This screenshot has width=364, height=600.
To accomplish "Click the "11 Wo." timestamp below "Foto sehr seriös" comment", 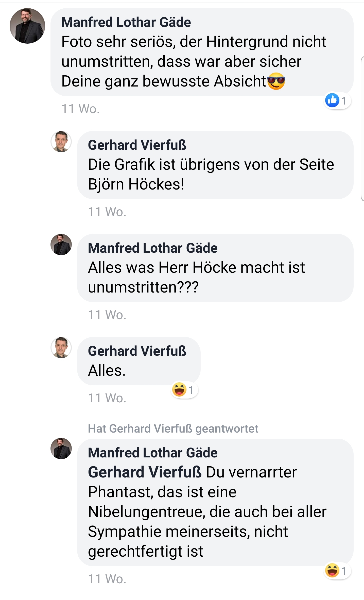I will (80, 109).
